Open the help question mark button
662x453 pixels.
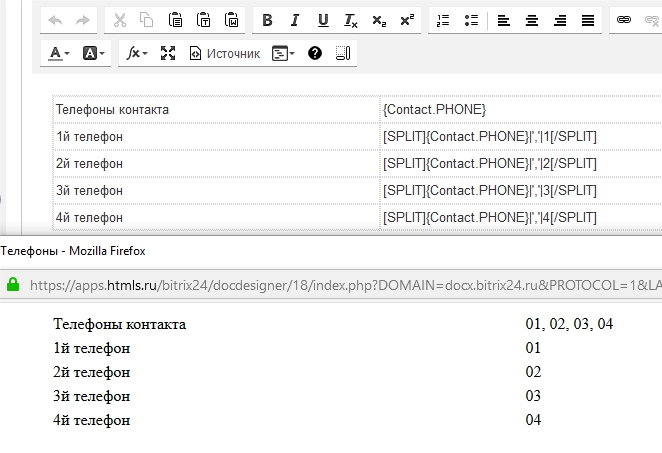coord(315,53)
